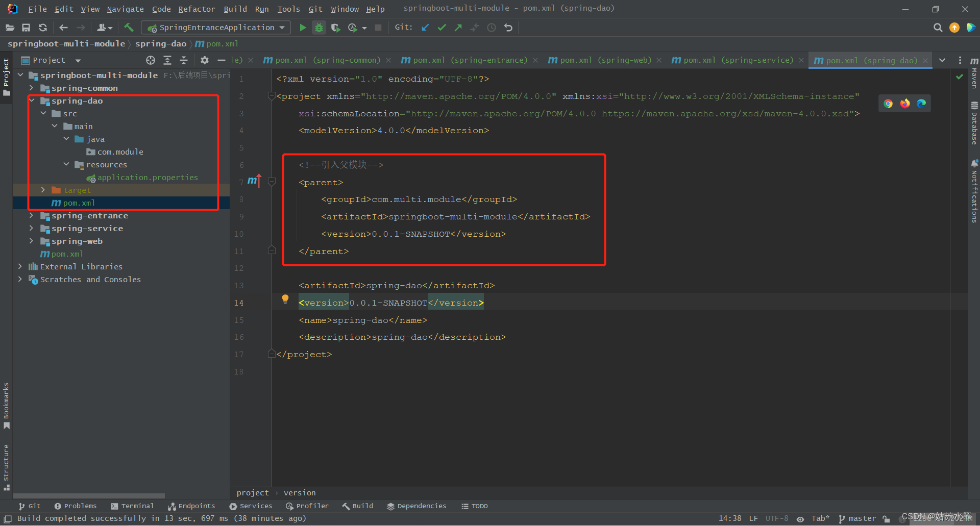Click the Back navigation arrow
This screenshot has height=526, width=980.
pyautogui.click(x=64, y=28)
